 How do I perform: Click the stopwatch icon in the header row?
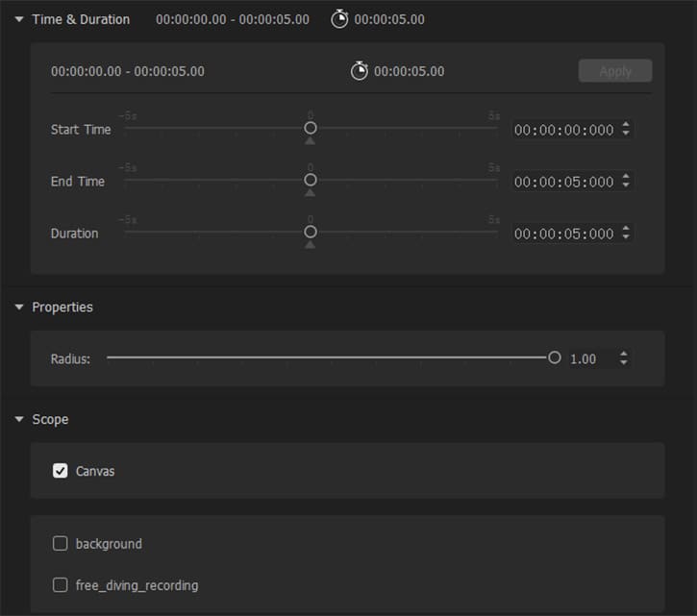click(x=339, y=19)
